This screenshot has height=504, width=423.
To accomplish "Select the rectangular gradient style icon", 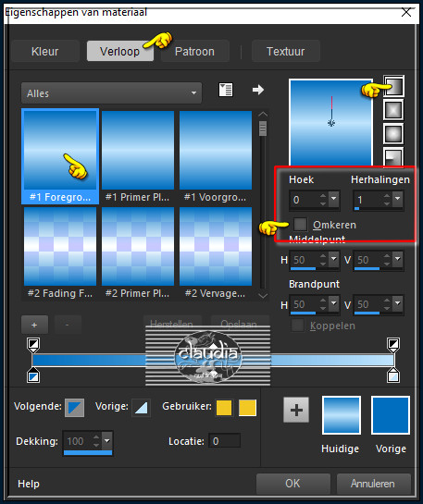I will 393,110.
